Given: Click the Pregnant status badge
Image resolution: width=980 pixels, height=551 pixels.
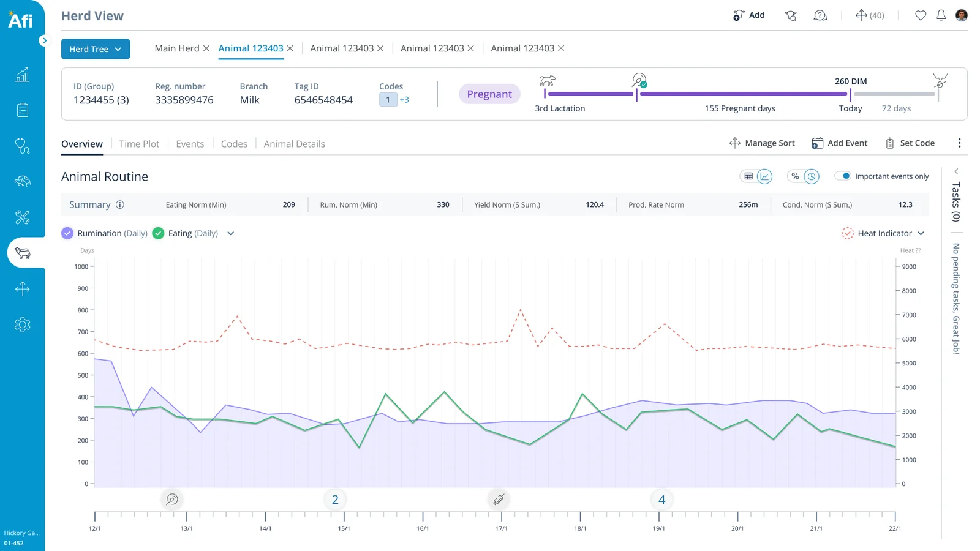Looking at the screenshot, I should point(489,94).
